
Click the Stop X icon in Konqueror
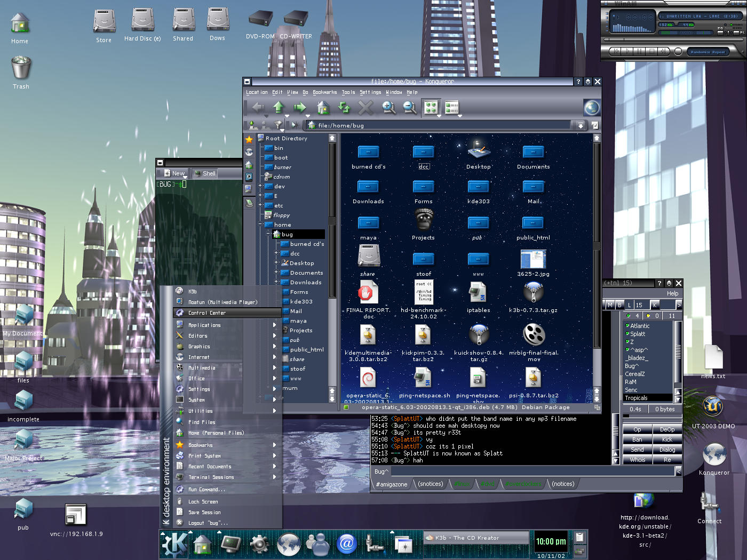365,107
